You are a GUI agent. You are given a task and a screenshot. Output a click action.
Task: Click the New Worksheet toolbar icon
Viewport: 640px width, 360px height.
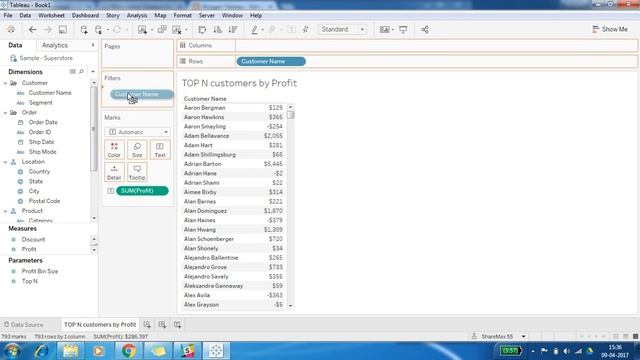coord(142,29)
